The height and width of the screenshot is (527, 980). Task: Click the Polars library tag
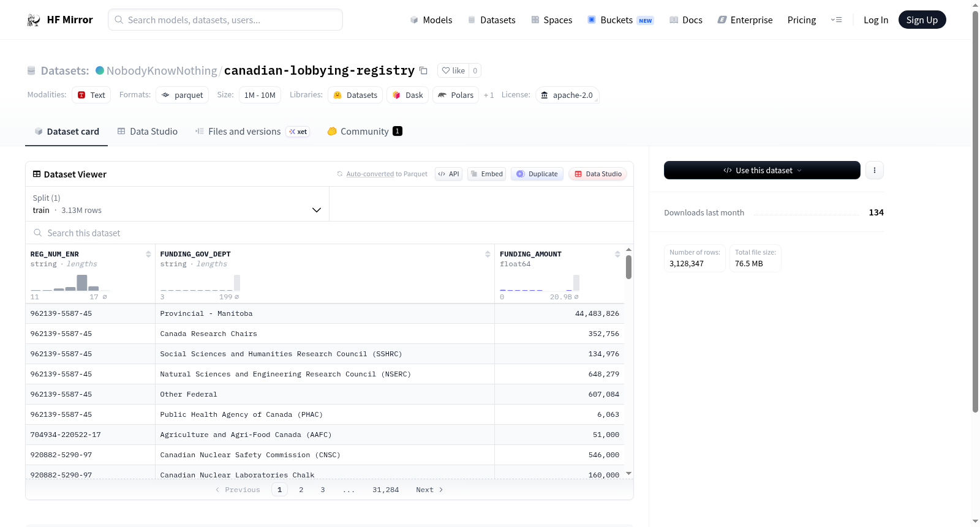pos(456,95)
